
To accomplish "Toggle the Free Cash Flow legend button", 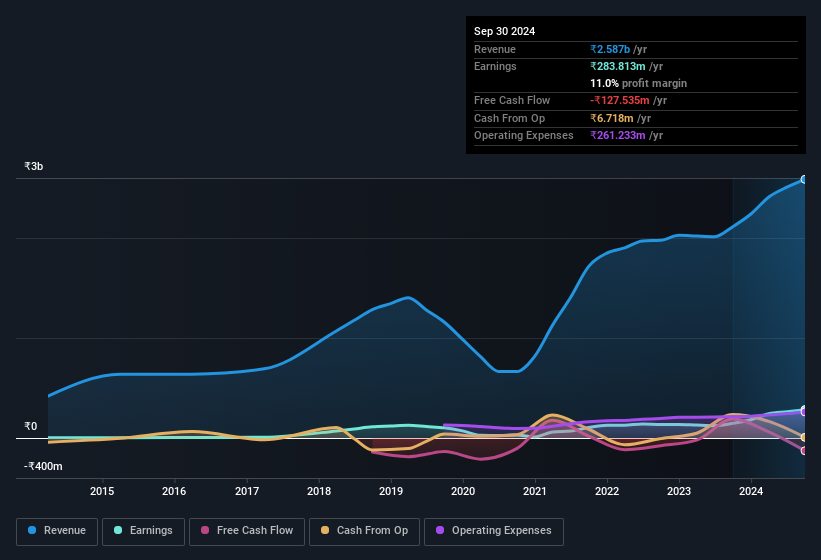I will pyautogui.click(x=247, y=531).
